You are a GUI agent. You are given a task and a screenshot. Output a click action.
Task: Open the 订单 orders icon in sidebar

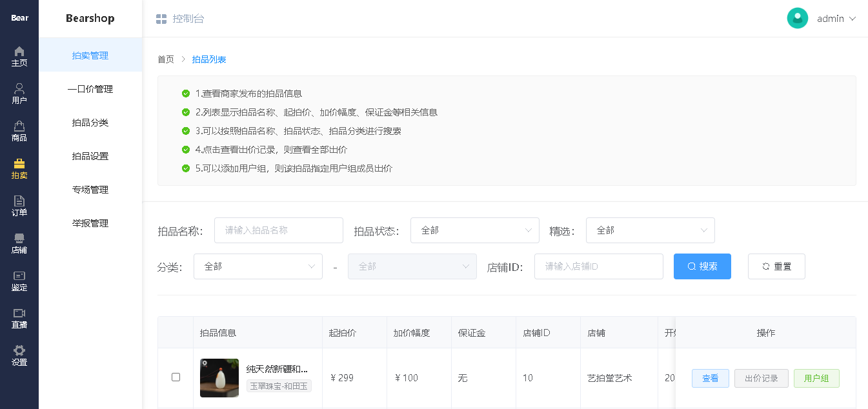pyautogui.click(x=19, y=206)
